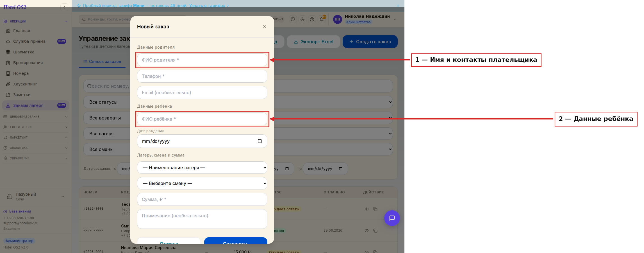Click the Шахматка grid icon
Screen dimensions: 644x253
point(8,52)
